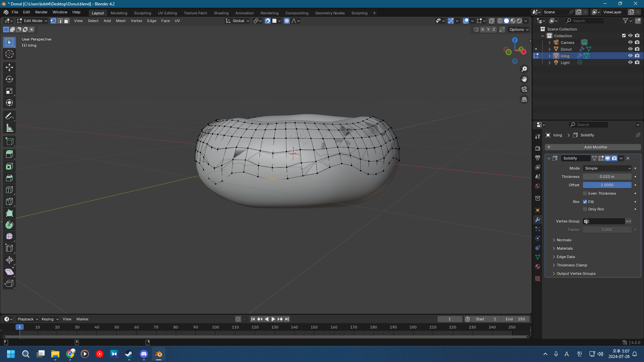This screenshot has height=362, width=644.
Task: Click the Offset value slider
Action: (x=607, y=185)
